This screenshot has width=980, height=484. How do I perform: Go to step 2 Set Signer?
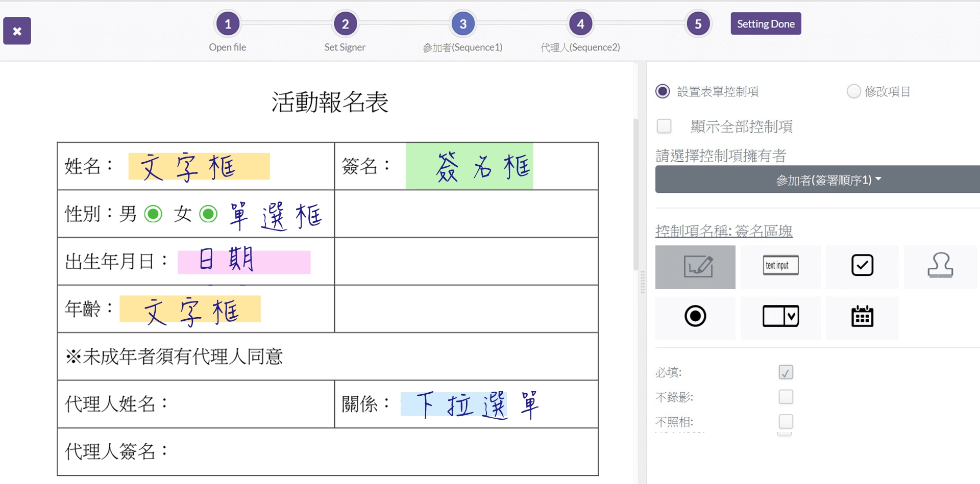tap(345, 24)
